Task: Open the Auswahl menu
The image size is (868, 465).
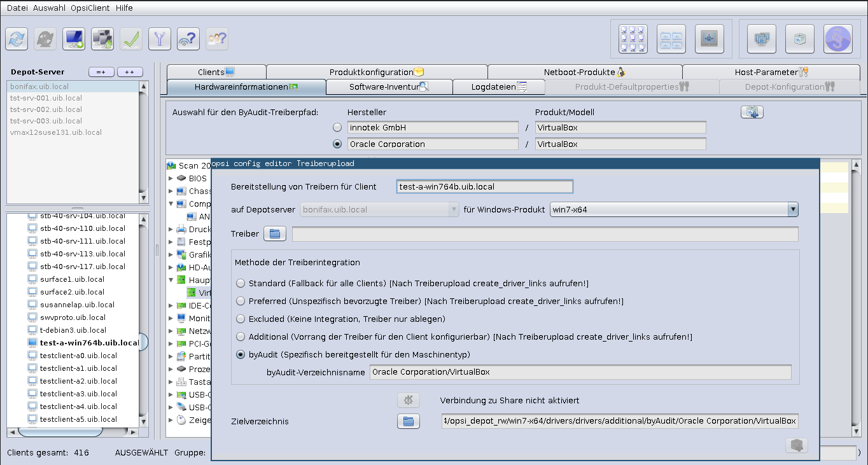Action: point(49,8)
